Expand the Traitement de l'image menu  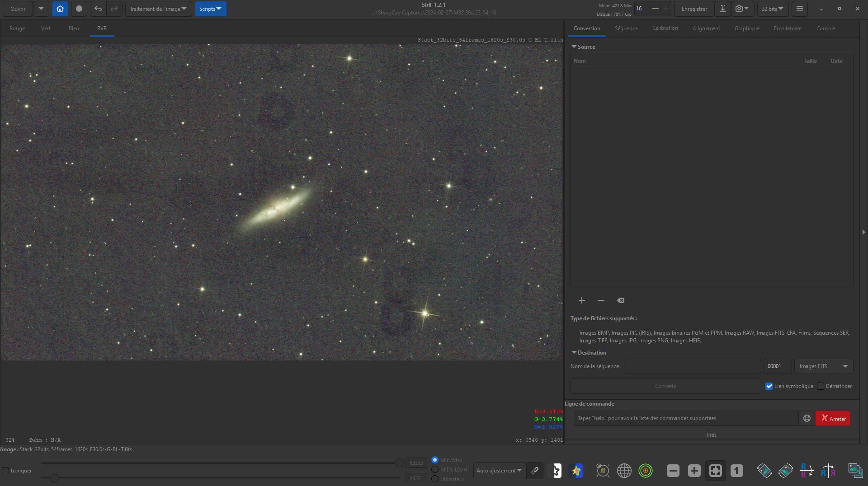pyautogui.click(x=158, y=9)
